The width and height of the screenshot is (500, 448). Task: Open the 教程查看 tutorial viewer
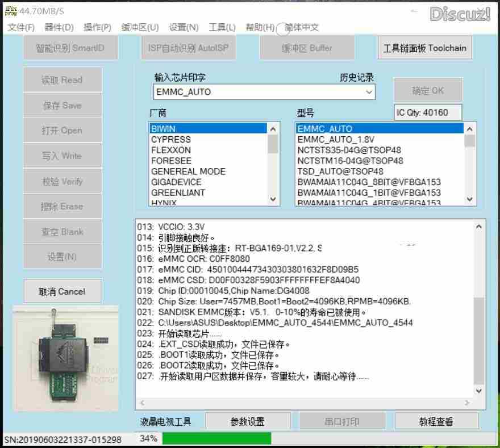[436, 421]
